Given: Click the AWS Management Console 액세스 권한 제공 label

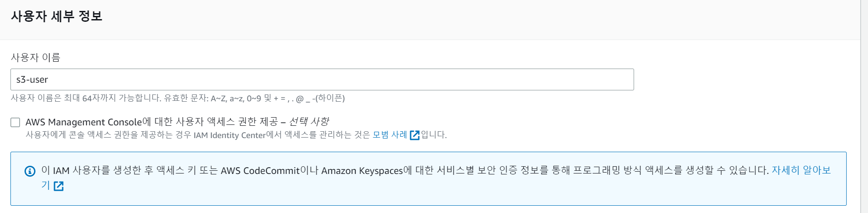Looking at the screenshot, I should (177, 122).
